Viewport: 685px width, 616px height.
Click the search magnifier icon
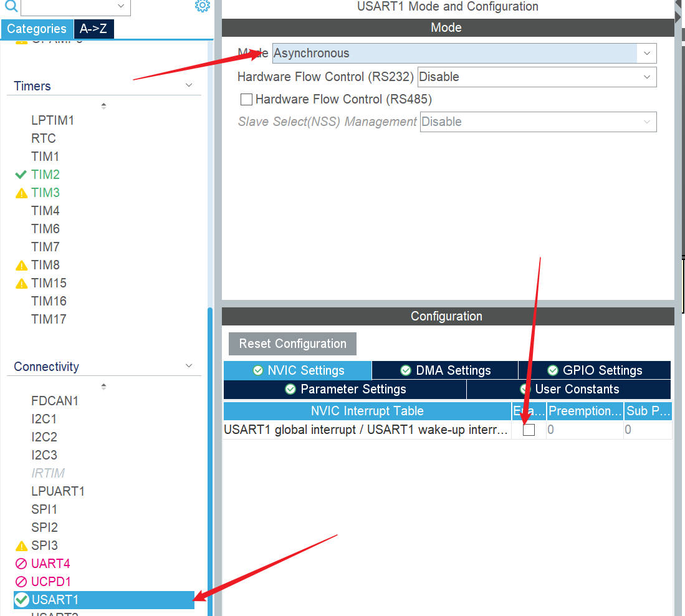pyautogui.click(x=11, y=6)
